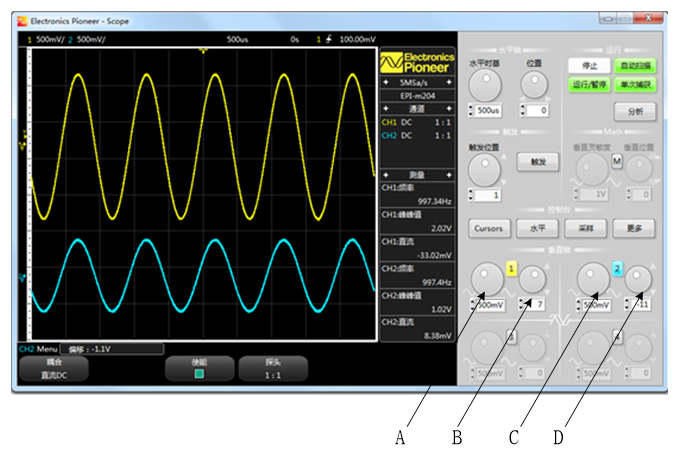
Task: Select the CH1 DC 1:1 channel row
Action: (417, 122)
